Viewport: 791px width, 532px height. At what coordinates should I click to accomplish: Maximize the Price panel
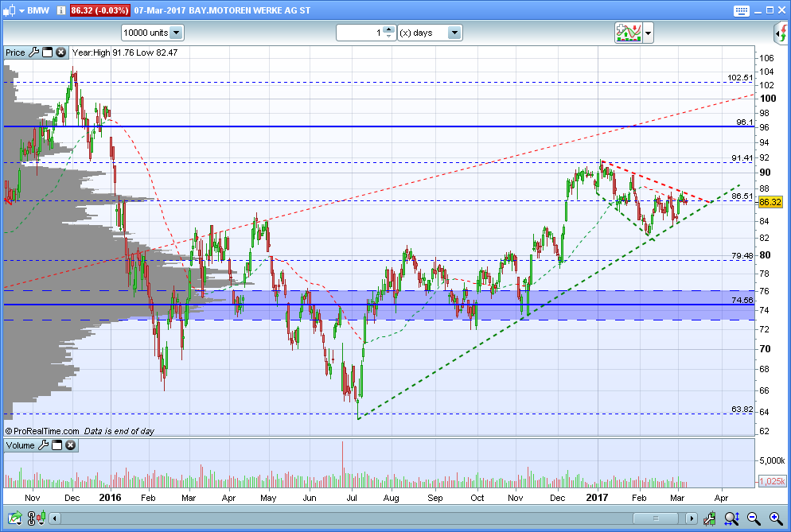pyautogui.click(x=48, y=52)
